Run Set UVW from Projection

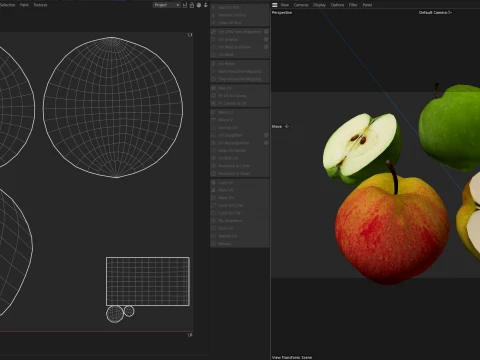[237, 32]
